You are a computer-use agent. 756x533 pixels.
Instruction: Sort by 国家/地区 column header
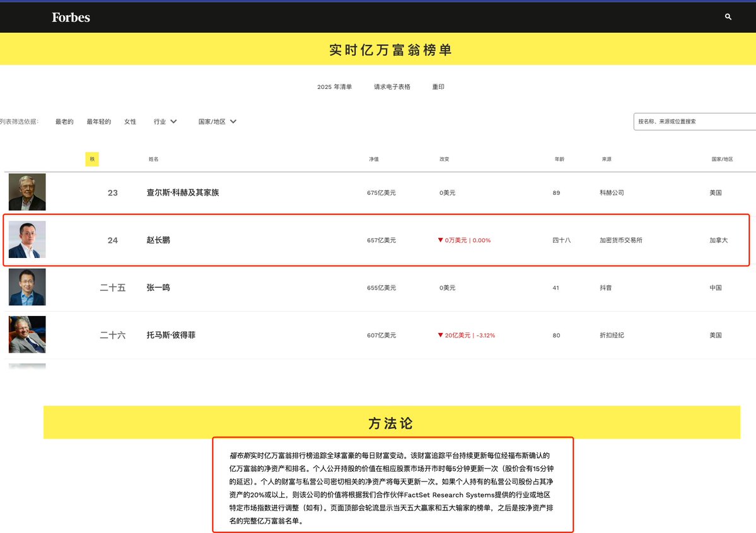click(722, 159)
